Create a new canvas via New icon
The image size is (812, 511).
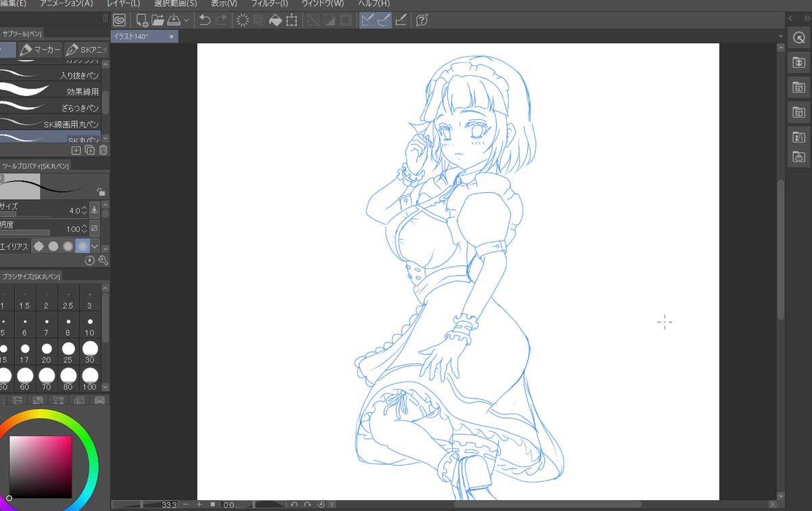[x=142, y=20]
